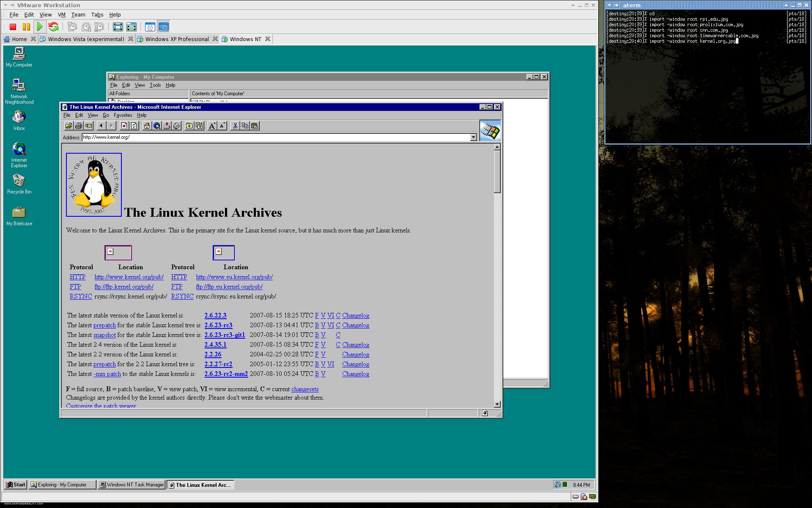Image resolution: width=812 pixels, height=508 pixels.
Task: Add to Favorites icon in IE toolbar
Action: click(x=199, y=126)
